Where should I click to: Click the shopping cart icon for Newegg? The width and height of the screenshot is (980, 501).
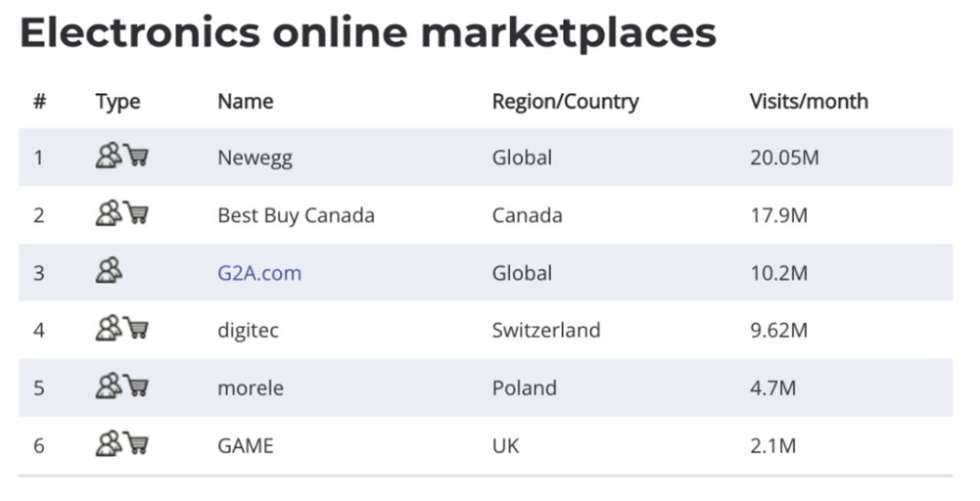pyautogui.click(x=136, y=155)
